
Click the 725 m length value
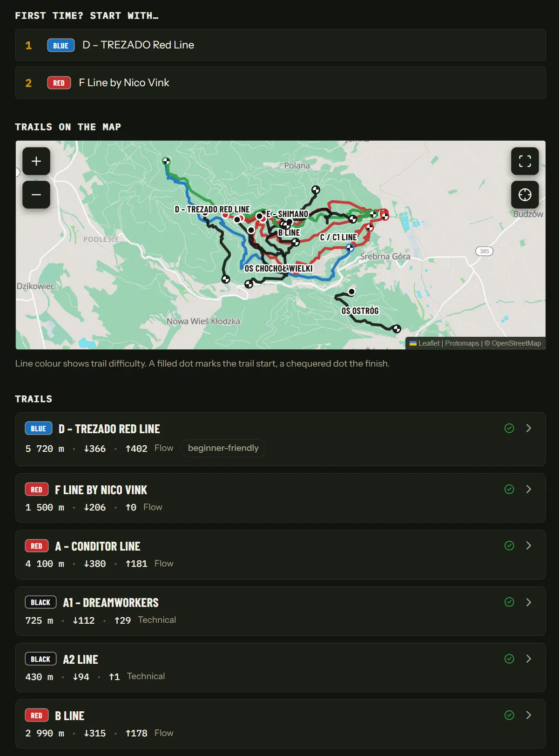point(39,620)
